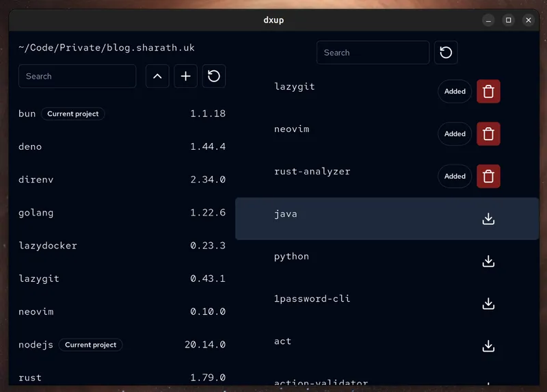This screenshot has height=392, width=547.
Task: Click neovim version 0.10.0
Action: coord(208,312)
